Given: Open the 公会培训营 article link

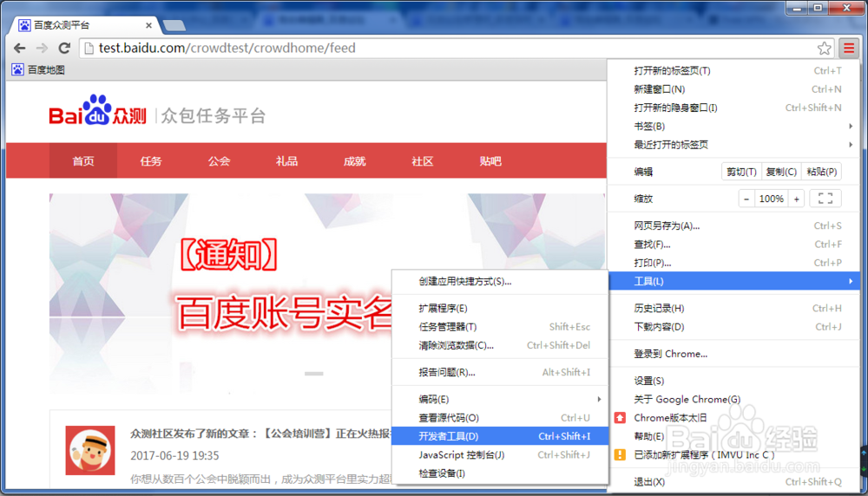Looking at the screenshot, I should pos(260,434).
